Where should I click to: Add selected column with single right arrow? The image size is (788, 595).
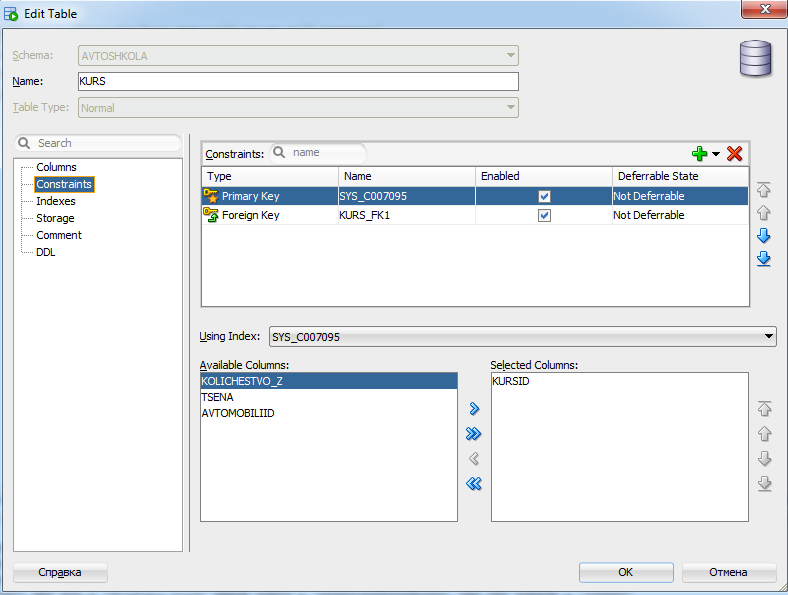pyautogui.click(x=474, y=409)
